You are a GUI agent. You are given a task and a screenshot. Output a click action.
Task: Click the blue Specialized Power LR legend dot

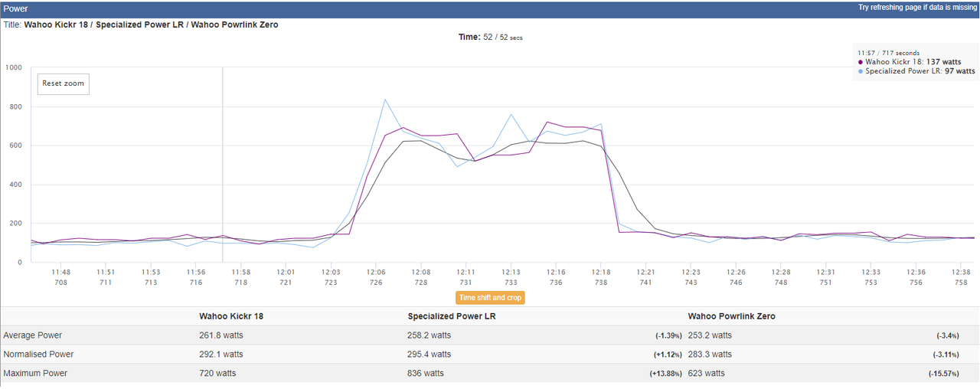860,71
